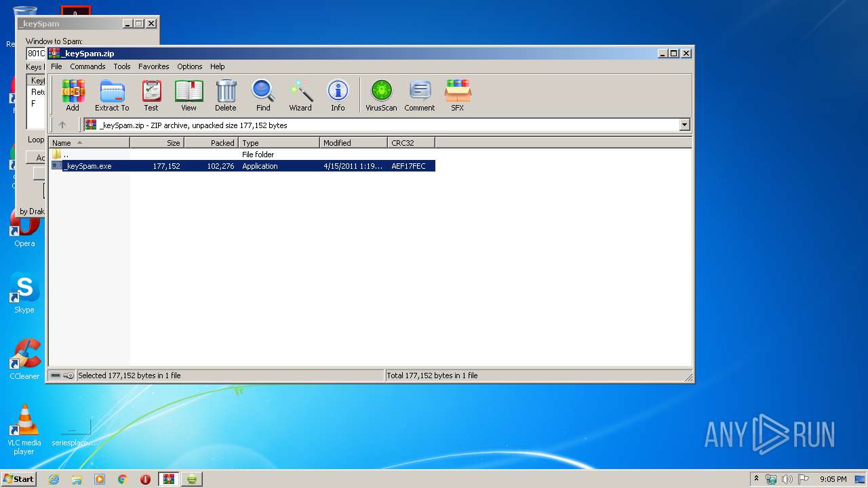Click the '4/15/2011 1:19...' modified cell

tap(353, 166)
